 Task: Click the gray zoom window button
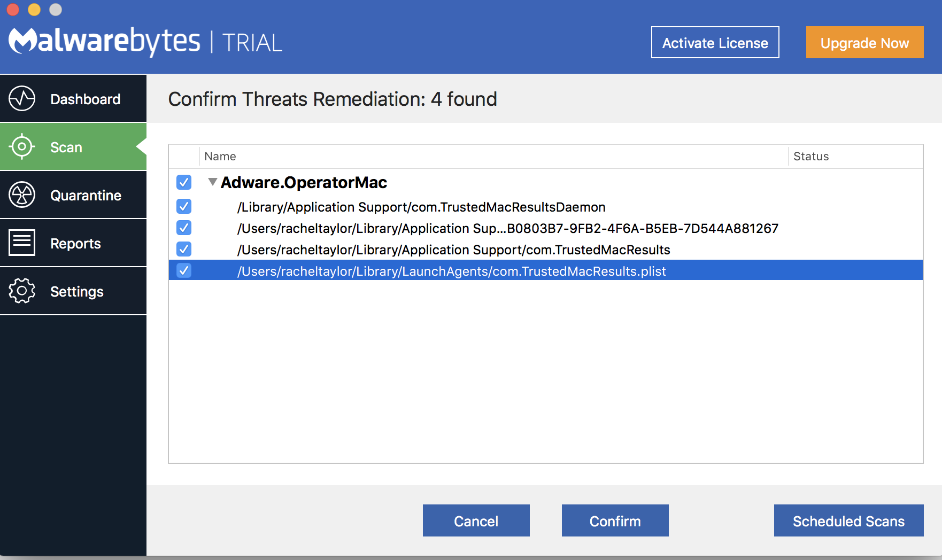coord(56,10)
